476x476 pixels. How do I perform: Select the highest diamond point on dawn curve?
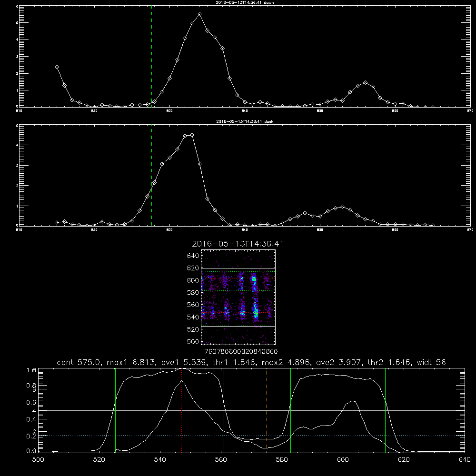click(x=199, y=14)
